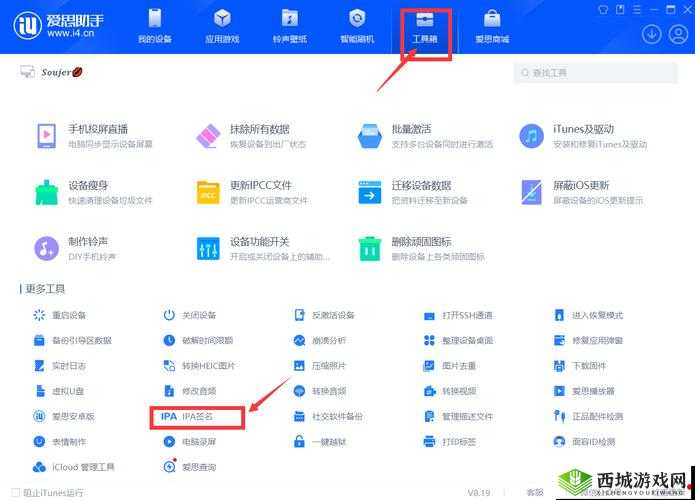Open 崩溃分析 tool
695x500 pixels.
point(319,340)
